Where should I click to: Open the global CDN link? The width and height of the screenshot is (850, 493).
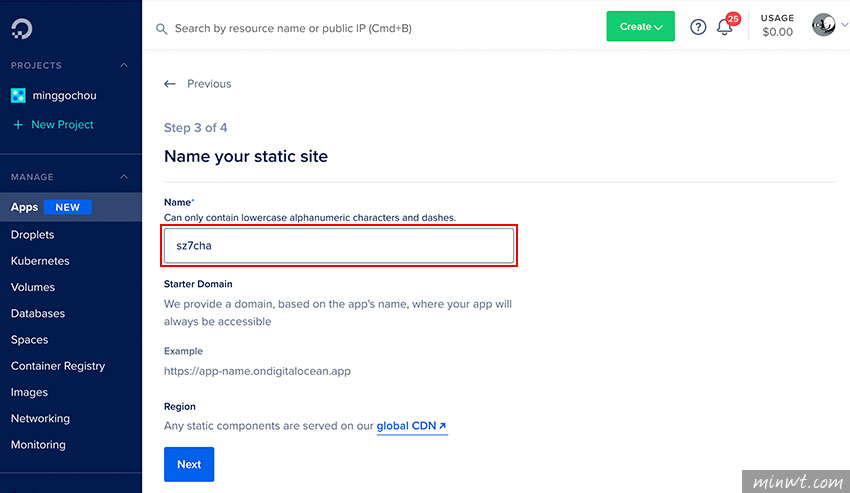(x=411, y=426)
